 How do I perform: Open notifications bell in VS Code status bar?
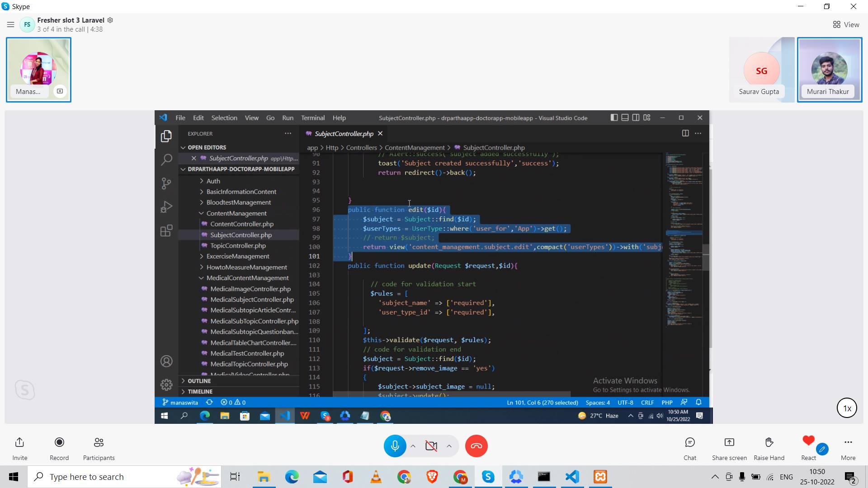pyautogui.click(x=698, y=402)
